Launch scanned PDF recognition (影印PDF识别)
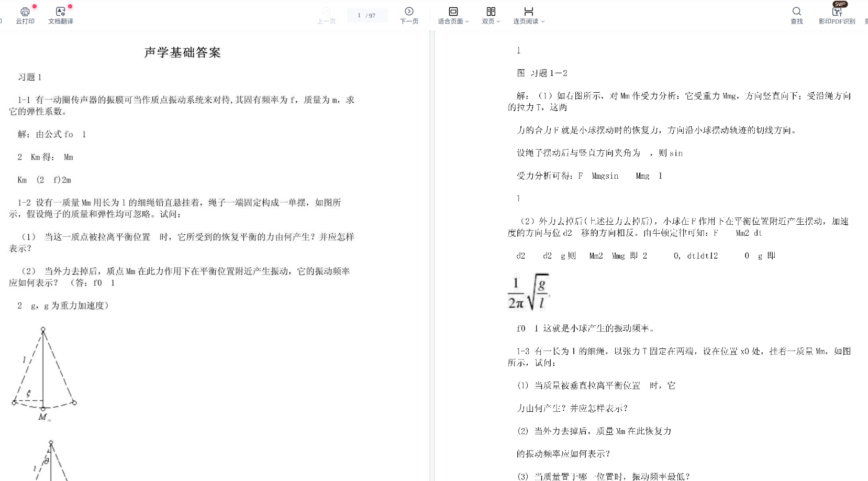The image size is (868, 481). tap(837, 13)
